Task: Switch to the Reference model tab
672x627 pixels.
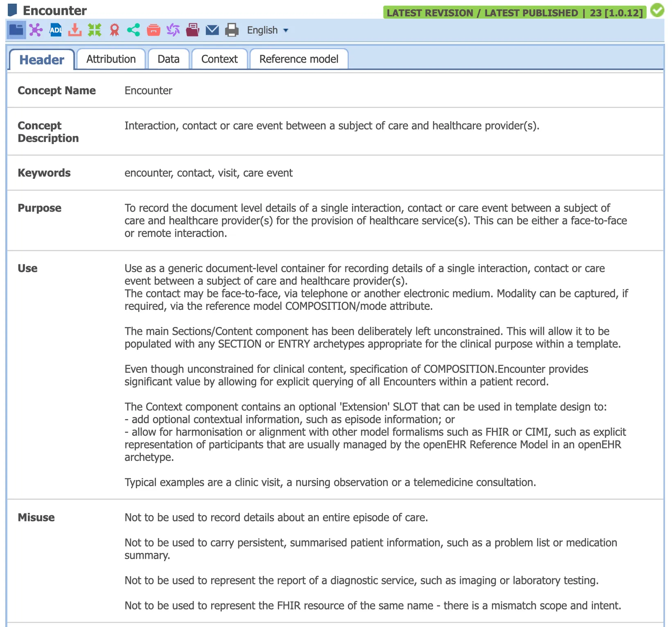Action: tap(299, 59)
